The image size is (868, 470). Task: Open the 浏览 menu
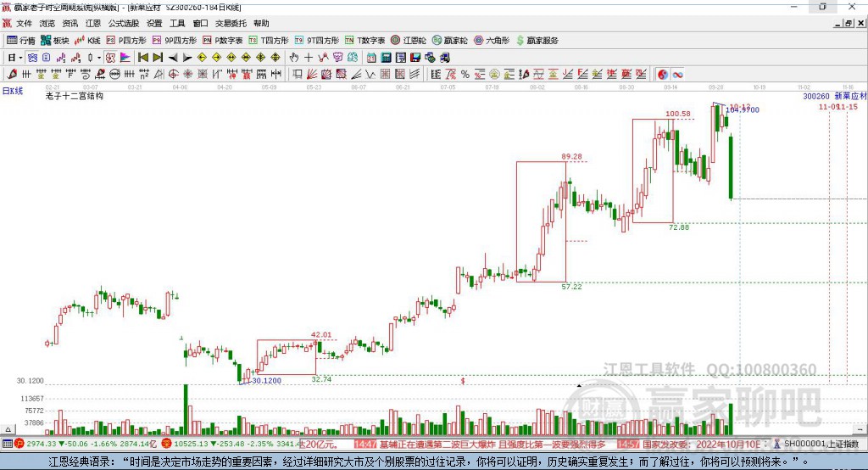[47, 23]
